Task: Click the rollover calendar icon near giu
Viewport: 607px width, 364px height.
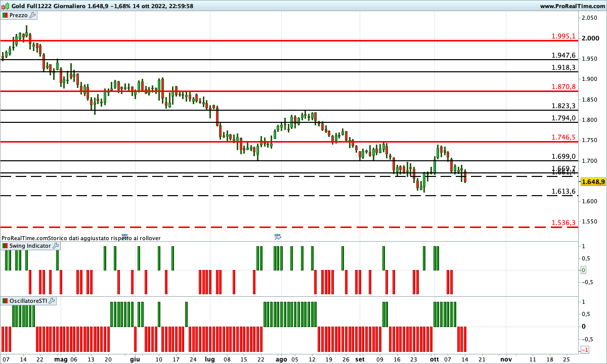Action: click(x=124, y=237)
